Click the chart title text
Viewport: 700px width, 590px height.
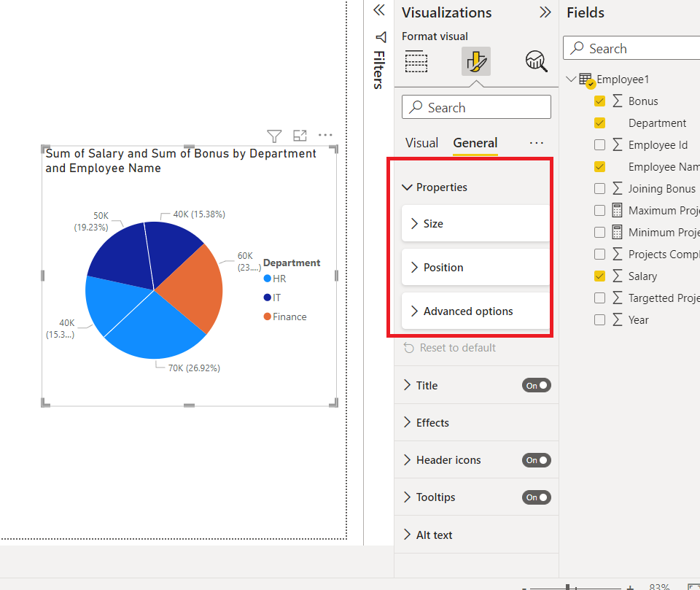181,160
